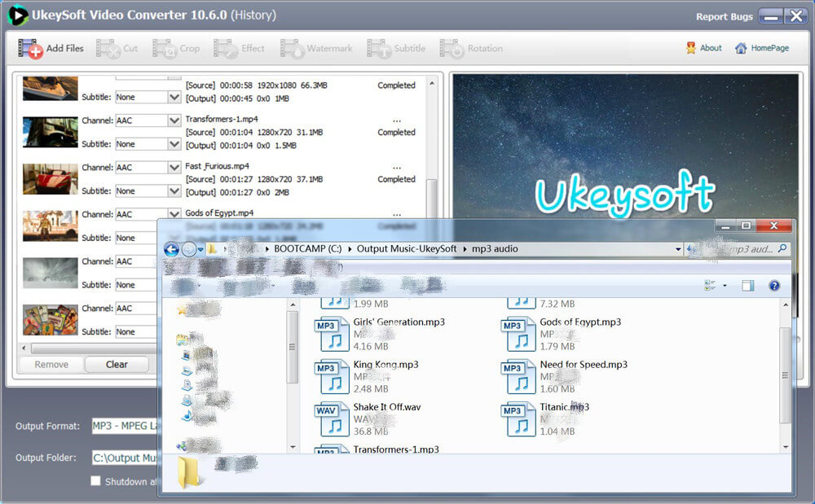Image resolution: width=815 pixels, height=504 pixels.
Task: Select King Kong.mp3 file
Action: 367,376
